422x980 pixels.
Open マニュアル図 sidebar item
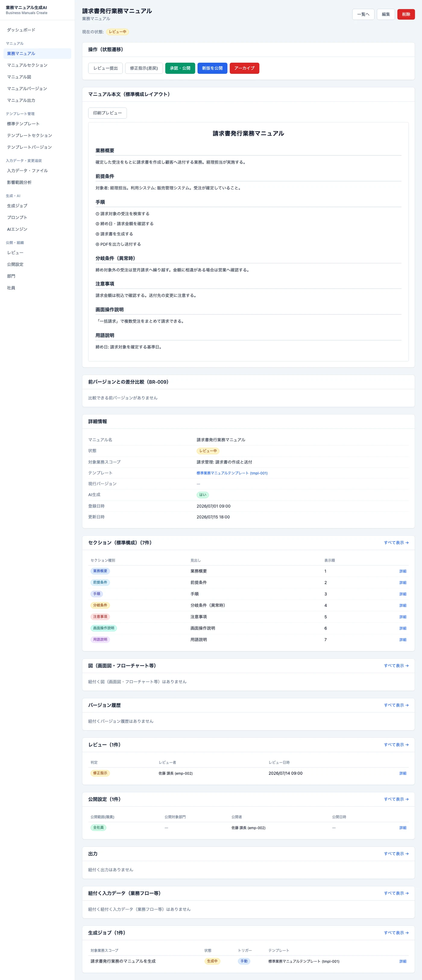tap(37, 77)
